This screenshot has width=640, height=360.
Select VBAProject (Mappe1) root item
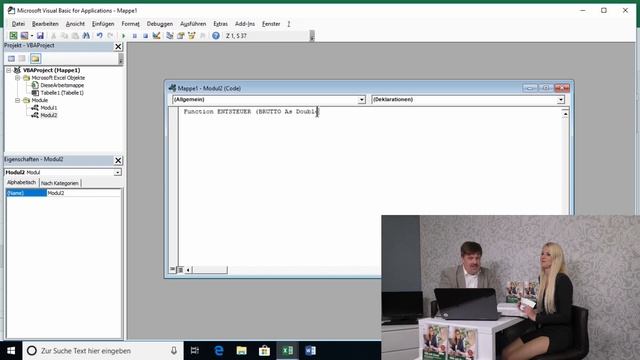tap(51, 70)
